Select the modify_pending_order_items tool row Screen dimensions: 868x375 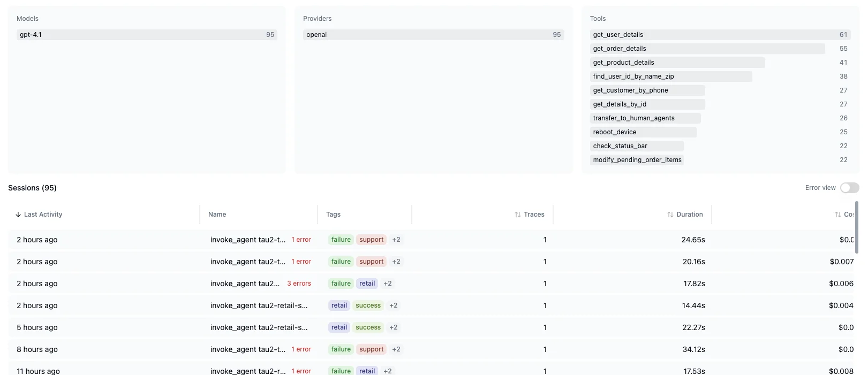click(x=720, y=160)
